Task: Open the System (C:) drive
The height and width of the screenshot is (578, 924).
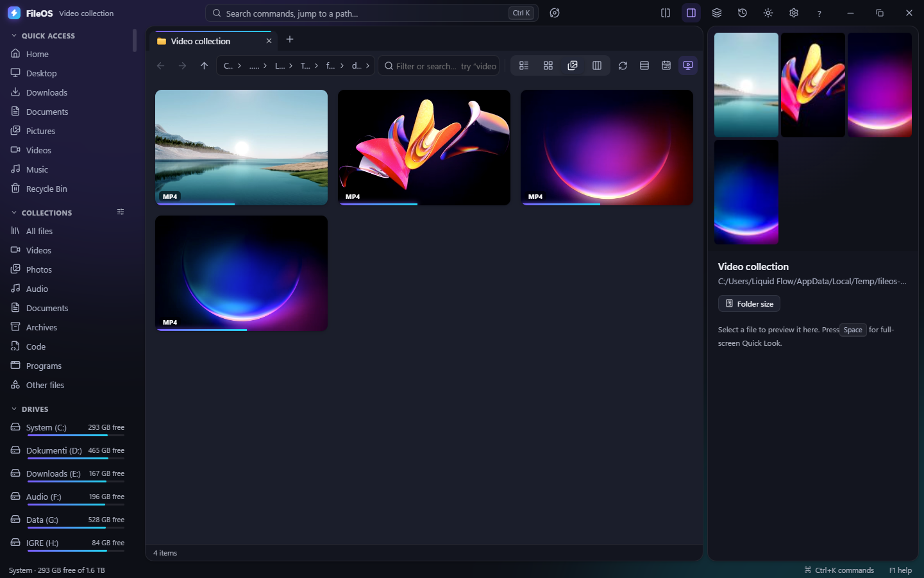Action: (67, 428)
